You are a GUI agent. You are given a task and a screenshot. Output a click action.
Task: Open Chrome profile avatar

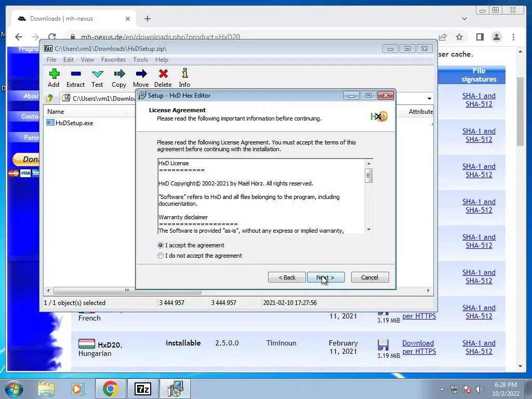point(497,37)
